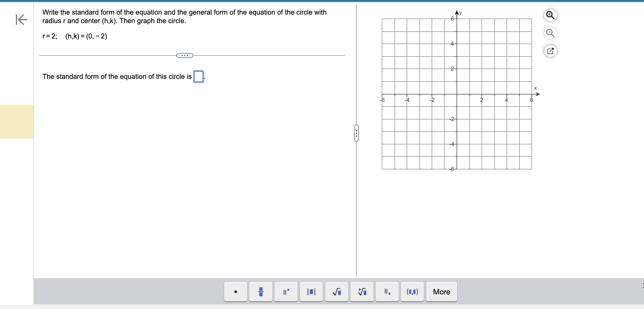644x309 pixels.
Task: Click the standard form answer box
Action: [198, 77]
